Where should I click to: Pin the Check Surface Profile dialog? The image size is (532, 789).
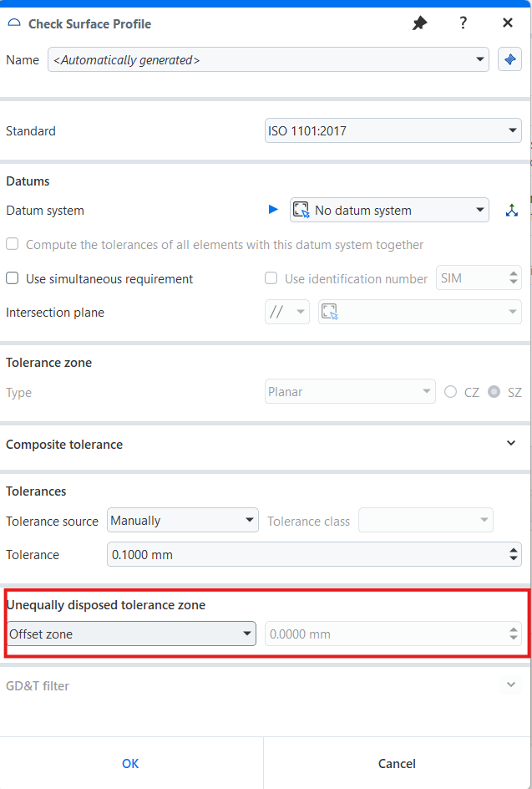pyautogui.click(x=419, y=23)
